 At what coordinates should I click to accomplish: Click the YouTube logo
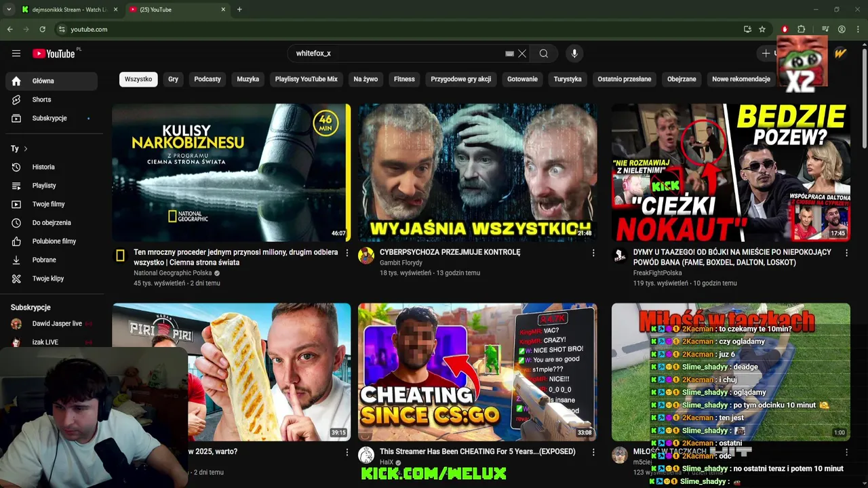pos(54,54)
